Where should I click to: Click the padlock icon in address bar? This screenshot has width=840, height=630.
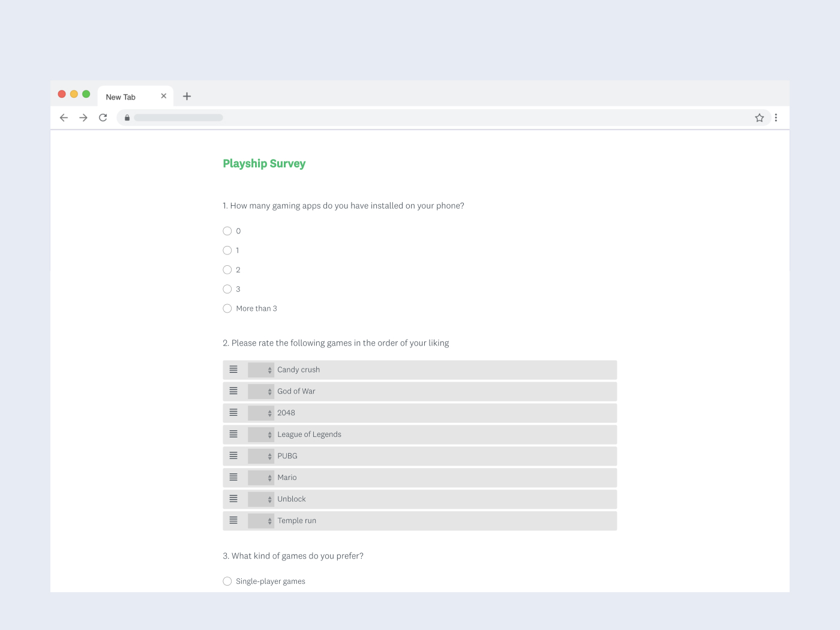pyautogui.click(x=127, y=118)
